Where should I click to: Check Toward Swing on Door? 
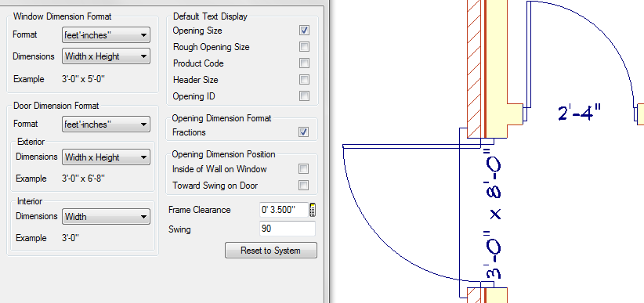pyautogui.click(x=304, y=185)
